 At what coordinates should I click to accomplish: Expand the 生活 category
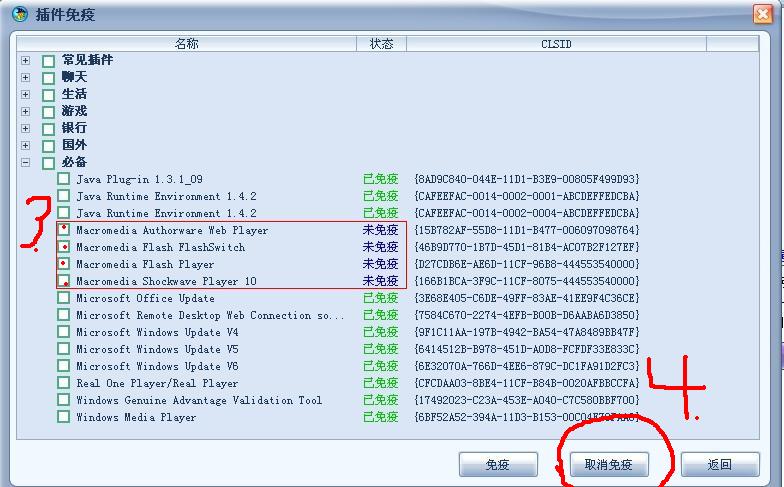click(x=26, y=94)
